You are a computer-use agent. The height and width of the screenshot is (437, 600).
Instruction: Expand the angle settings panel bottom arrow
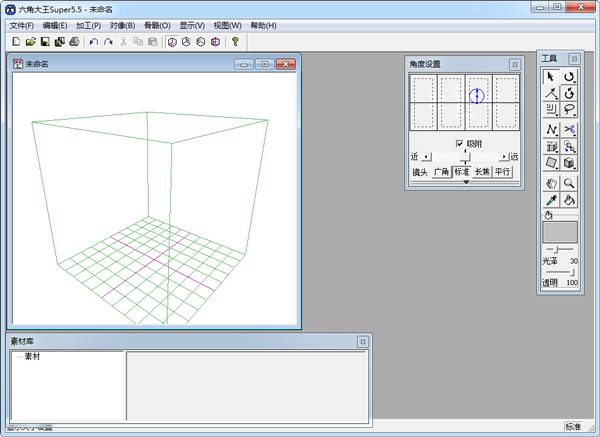coord(464,182)
